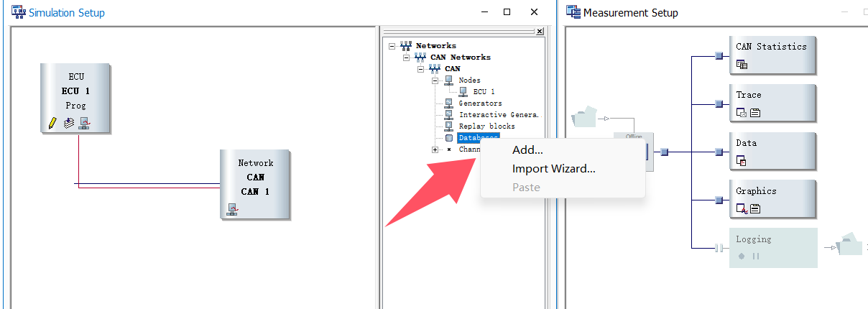Select Generators in the network tree
This screenshot has height=309, width=868.
click(x=481, y=103)
